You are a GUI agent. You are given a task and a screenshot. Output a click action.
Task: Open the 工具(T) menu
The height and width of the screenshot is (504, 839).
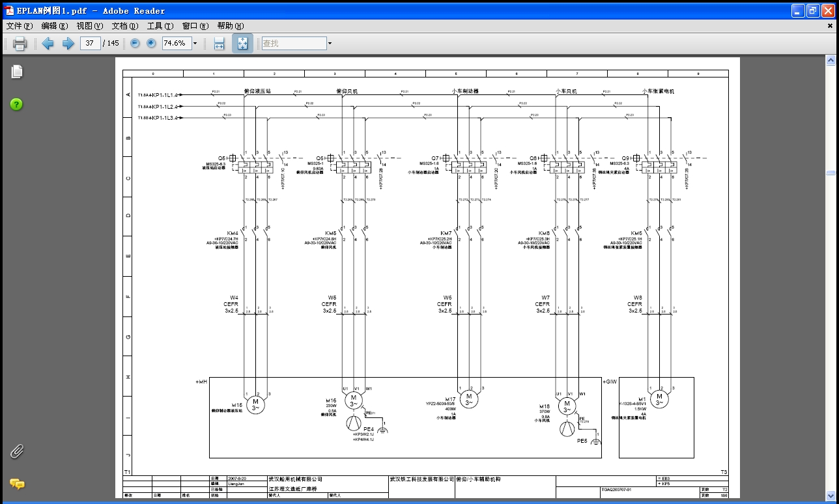(x=160, y=26)
